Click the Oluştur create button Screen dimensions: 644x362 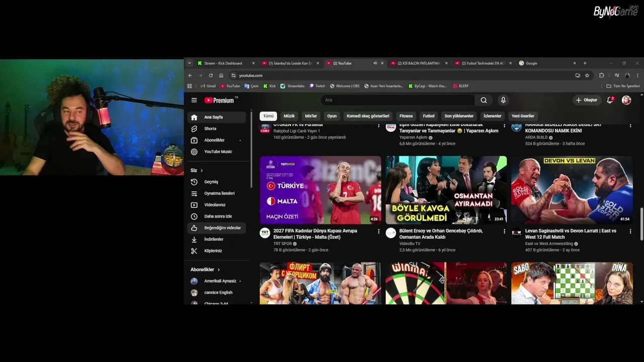click(x=587, y=100)
